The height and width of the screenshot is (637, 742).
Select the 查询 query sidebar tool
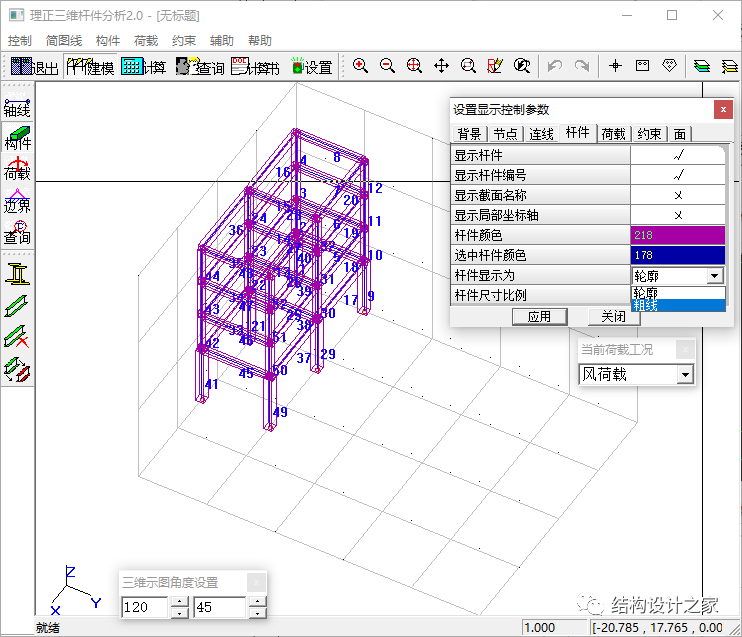[x=18, y=232]
